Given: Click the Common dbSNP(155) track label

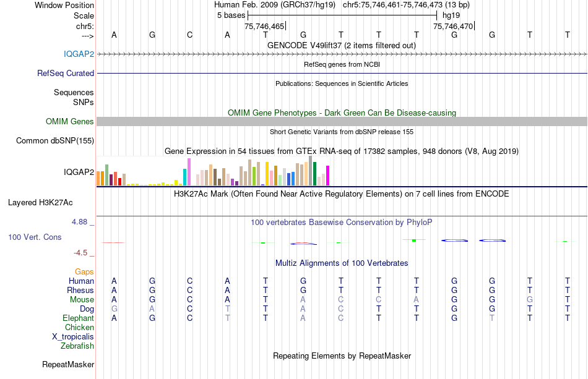Looking at the screenshot, I should (54, 140).
